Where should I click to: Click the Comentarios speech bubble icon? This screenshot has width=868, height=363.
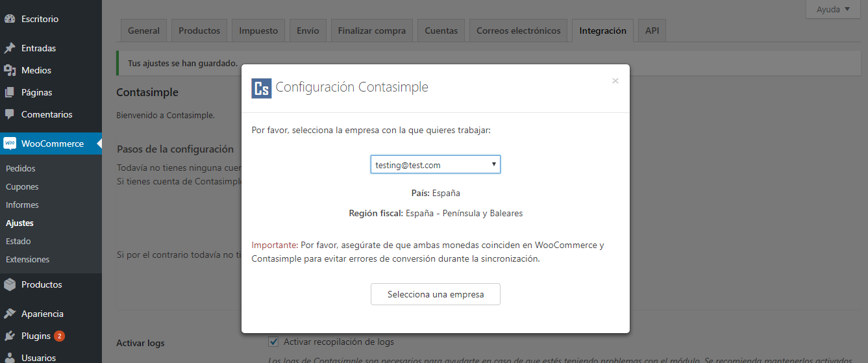(x=10, y=114)
